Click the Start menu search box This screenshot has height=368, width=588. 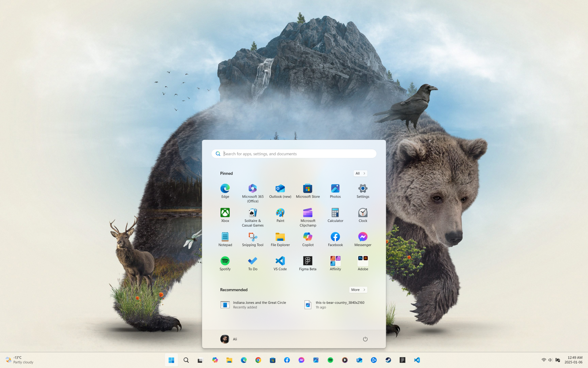tap(294, 154)
